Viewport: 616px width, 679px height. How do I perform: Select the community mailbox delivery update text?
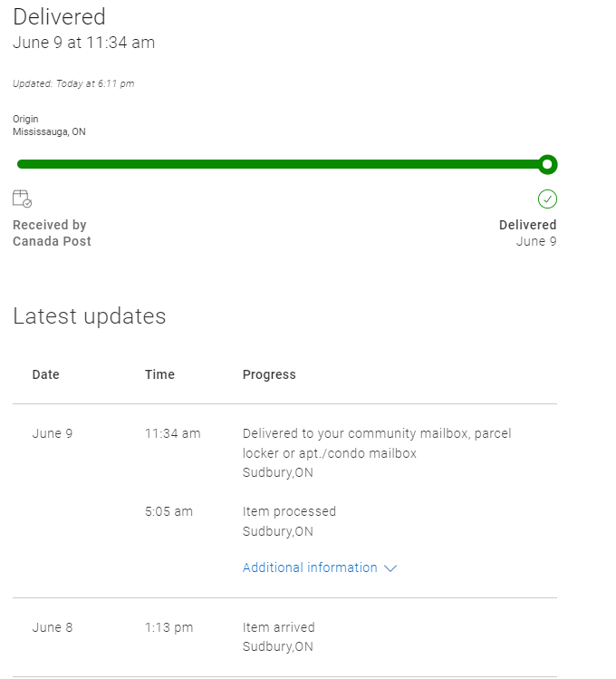(377, 443)
